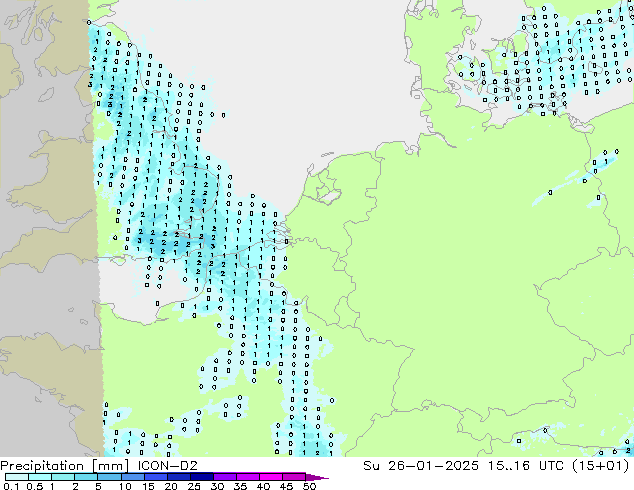This screenshot has height=490, width=634.
Task: Click the '(15+01)' forecast offset text
Action: point(600,466)
